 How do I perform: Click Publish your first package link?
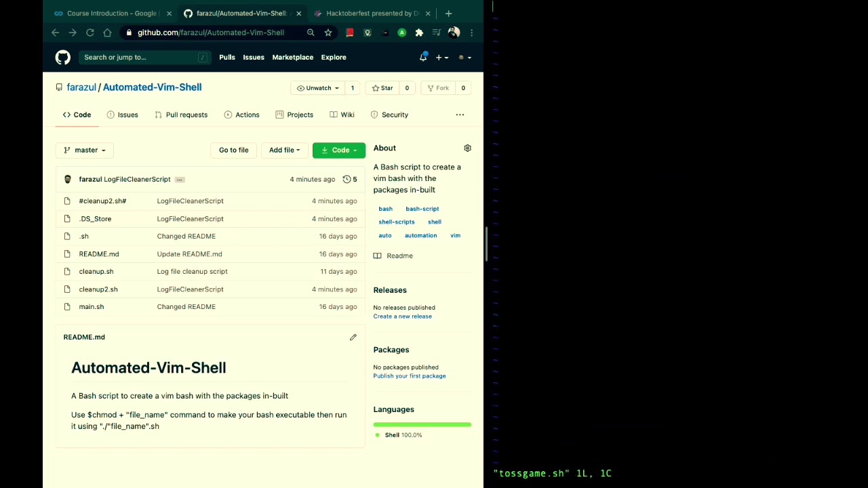[x=410, y=375]
